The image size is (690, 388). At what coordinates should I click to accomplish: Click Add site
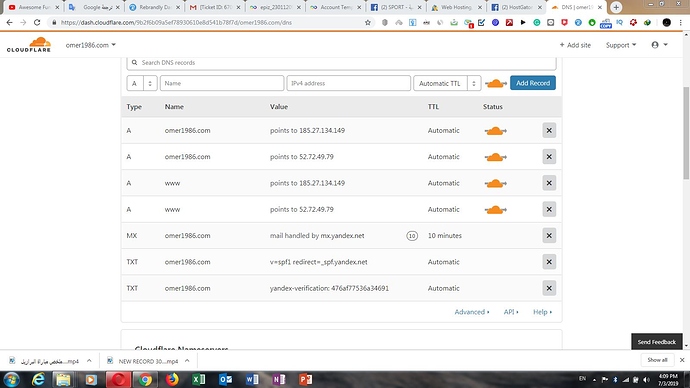click(575, 45)
